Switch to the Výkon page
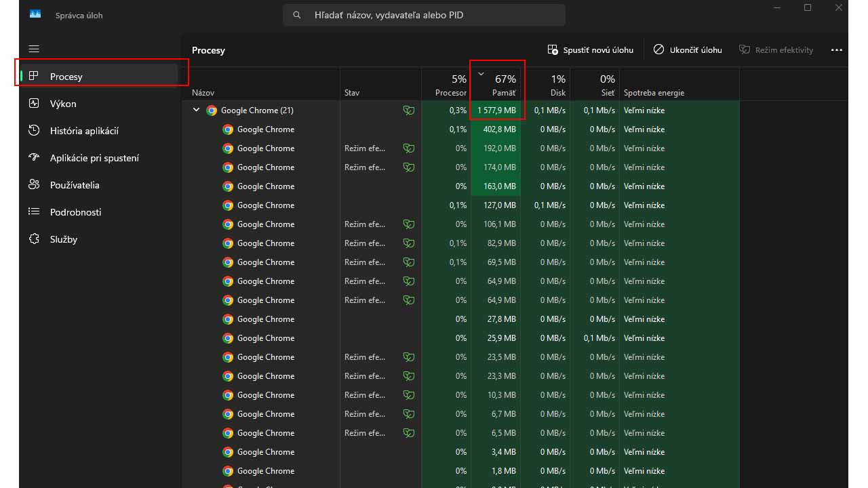Viewport: 868px width, 488px height. pyautogui.click(x=100, y=104)
